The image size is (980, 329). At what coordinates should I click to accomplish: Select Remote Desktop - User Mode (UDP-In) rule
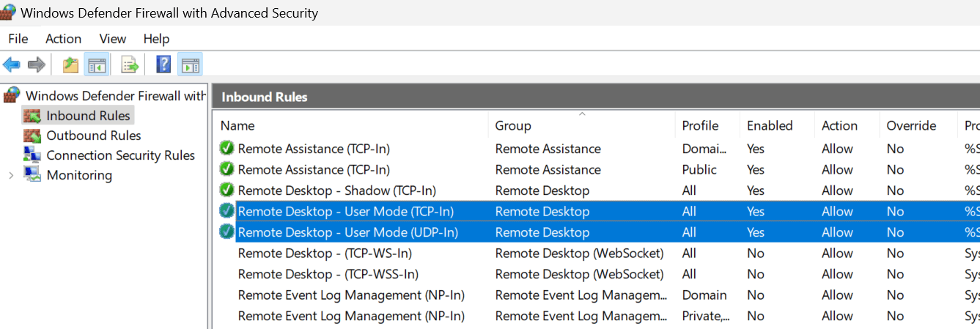[x=348, y=232]
